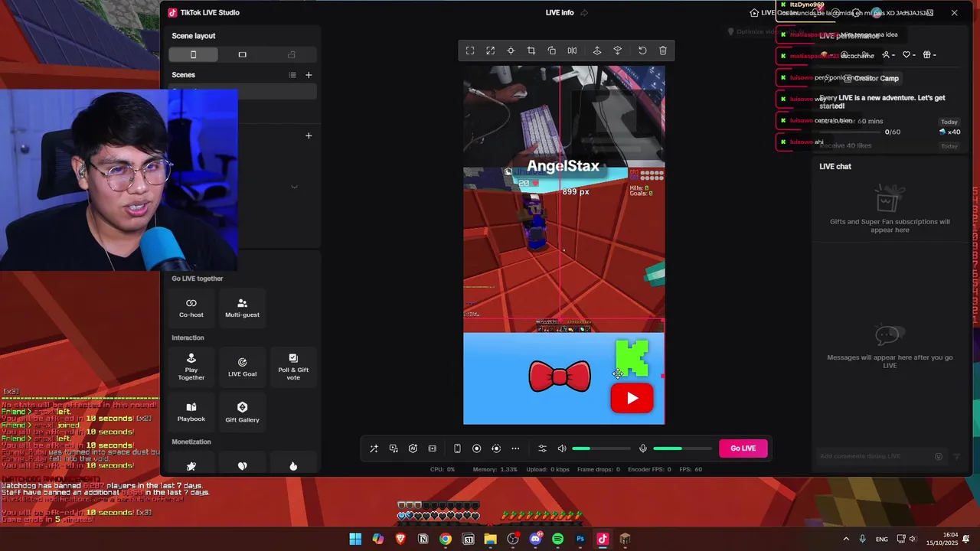Open Google Chrome from taskbar
The width and height of the screenshot is (980, 551).
coord(446,539)
